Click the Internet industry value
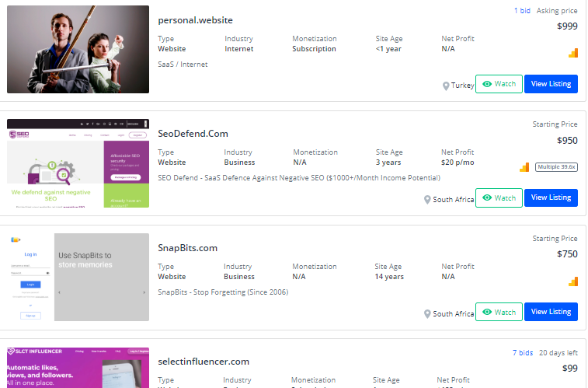Image resolution: width=588 pixels, height=388 pixels. pos(239,49)
